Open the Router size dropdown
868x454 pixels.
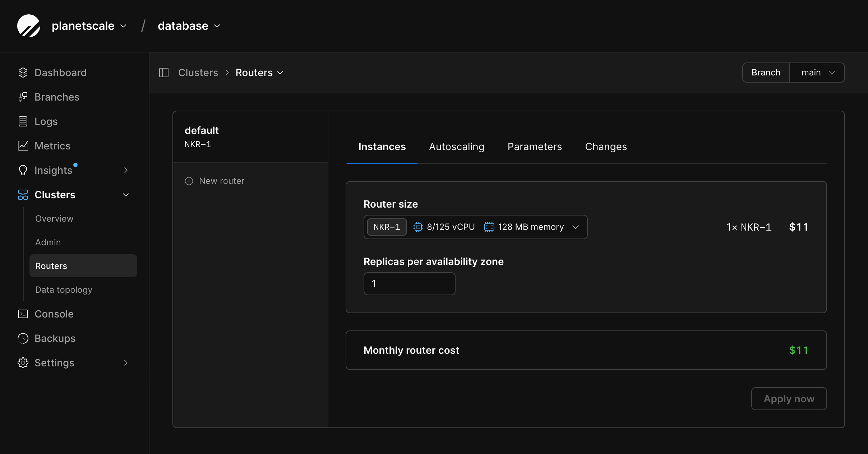click(475, 227)
